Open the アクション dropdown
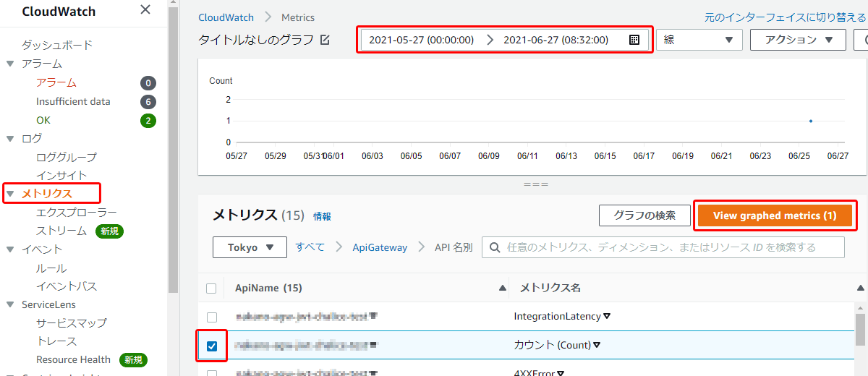Image resolution: width=868 pixels, height=376 pixels. point(798,40)
